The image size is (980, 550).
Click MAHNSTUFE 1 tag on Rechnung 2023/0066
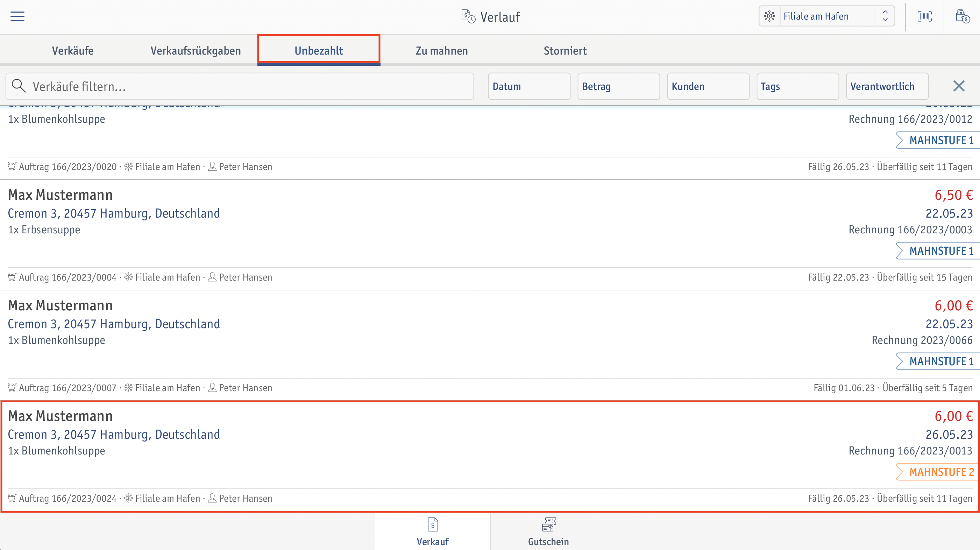(938, 361)
